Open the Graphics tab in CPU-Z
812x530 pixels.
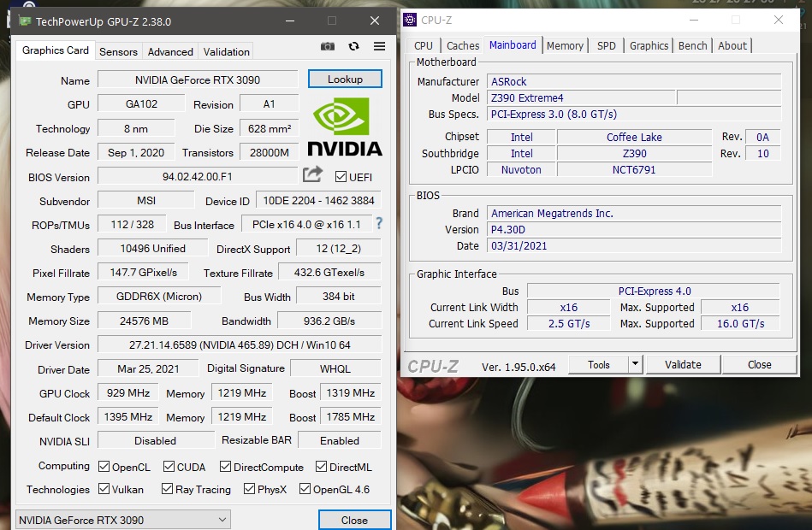tap(649, 45)
